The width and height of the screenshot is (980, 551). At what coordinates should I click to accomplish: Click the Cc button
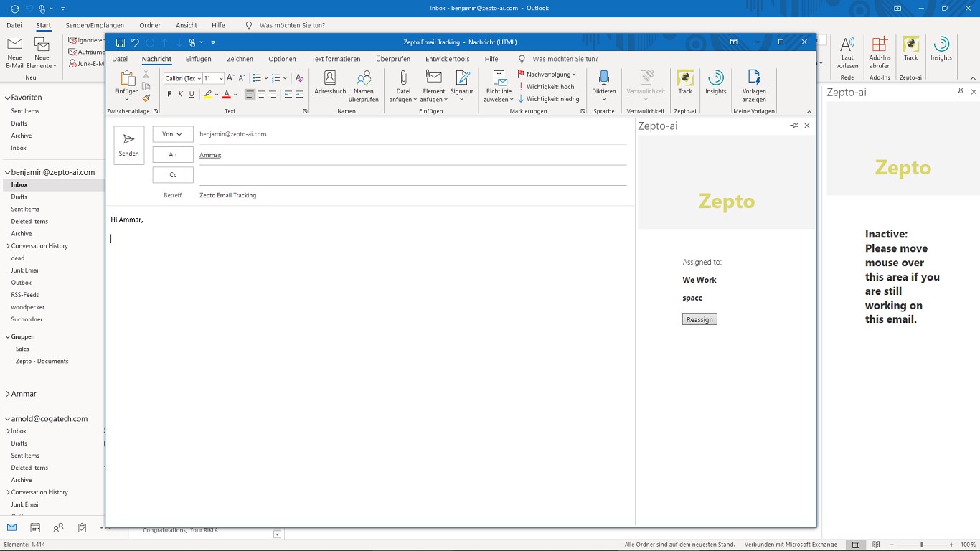click(173, 175)
